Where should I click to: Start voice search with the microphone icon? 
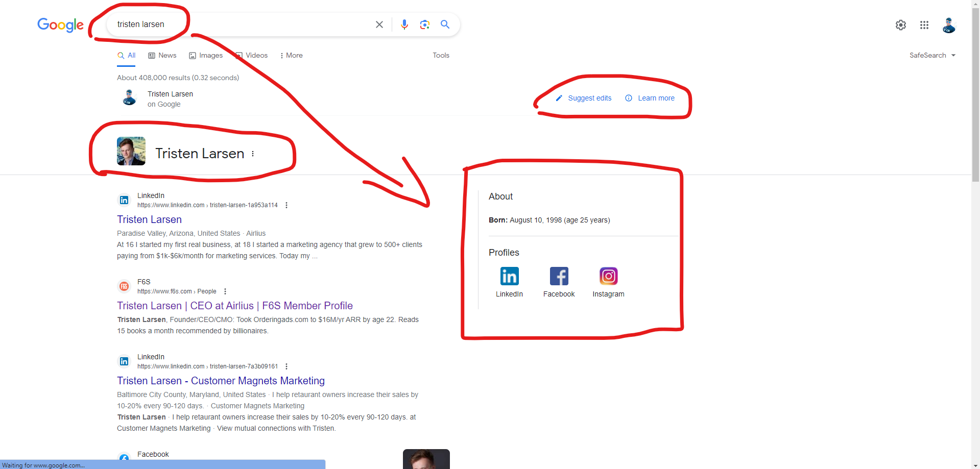404,24
